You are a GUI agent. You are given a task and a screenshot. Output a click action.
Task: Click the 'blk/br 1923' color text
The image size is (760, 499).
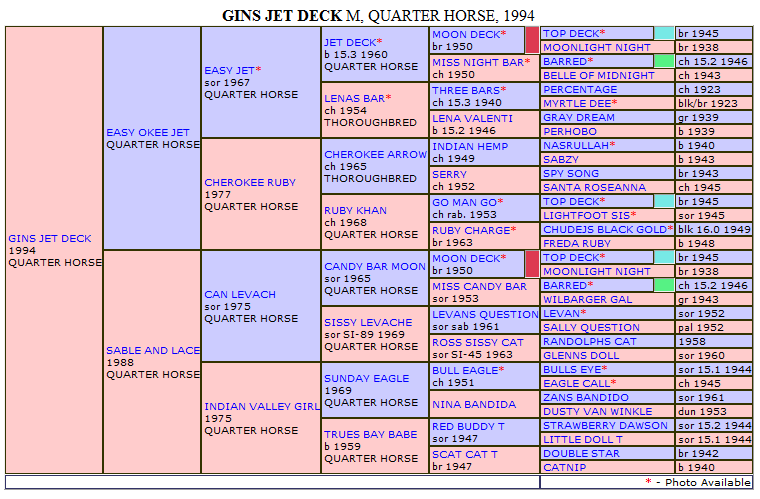coord(708,104)
